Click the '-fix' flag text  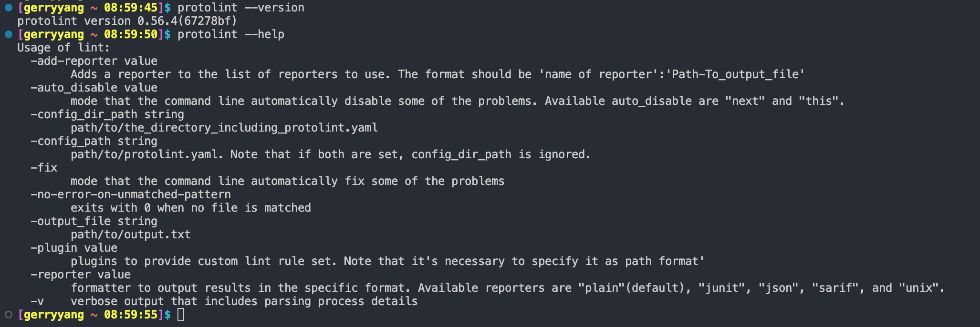(44, 168)
